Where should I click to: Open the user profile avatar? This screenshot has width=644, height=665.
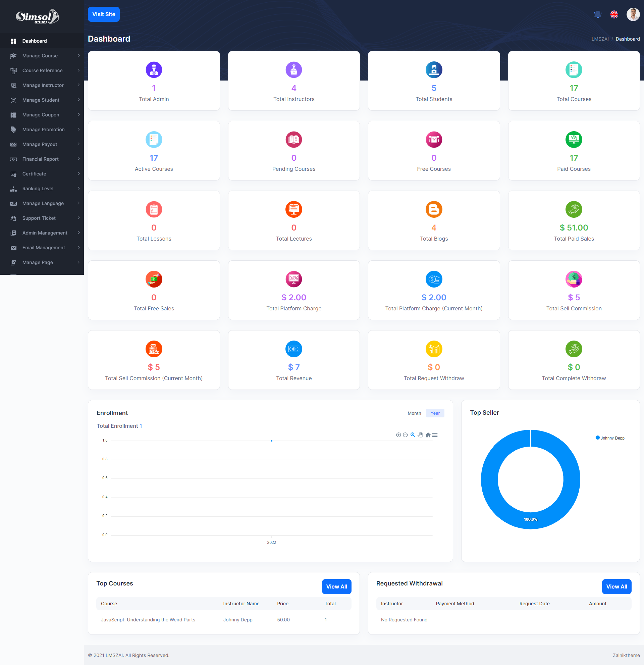tap(633, 14)
